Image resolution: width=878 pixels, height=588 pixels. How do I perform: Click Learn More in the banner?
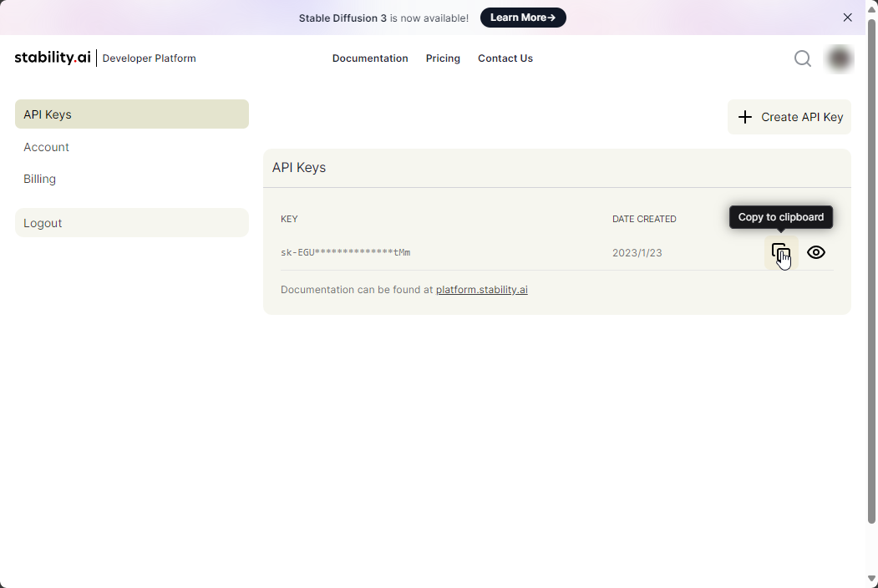pos(523,18)
